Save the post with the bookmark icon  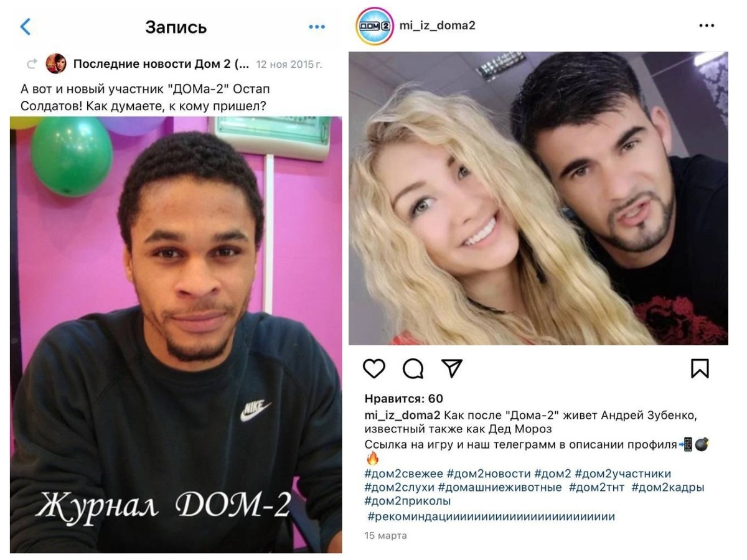[x=700, y=368]
